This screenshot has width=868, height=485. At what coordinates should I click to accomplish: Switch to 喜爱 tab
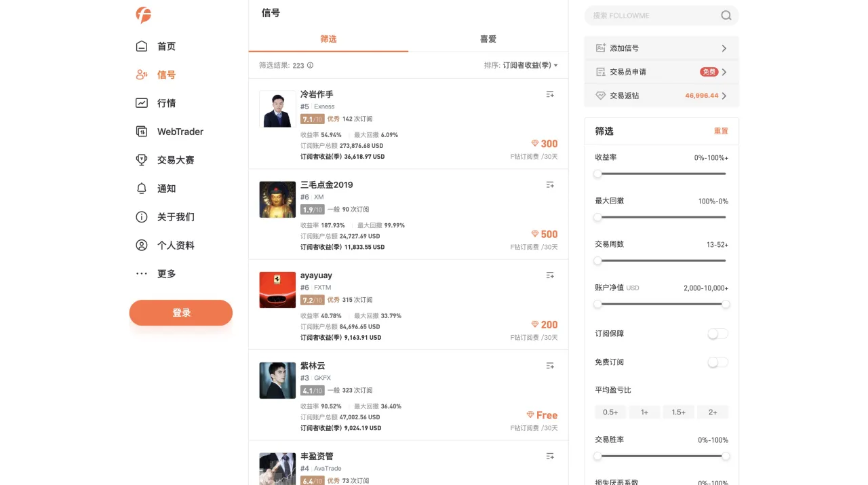click(x=488, y=39)
